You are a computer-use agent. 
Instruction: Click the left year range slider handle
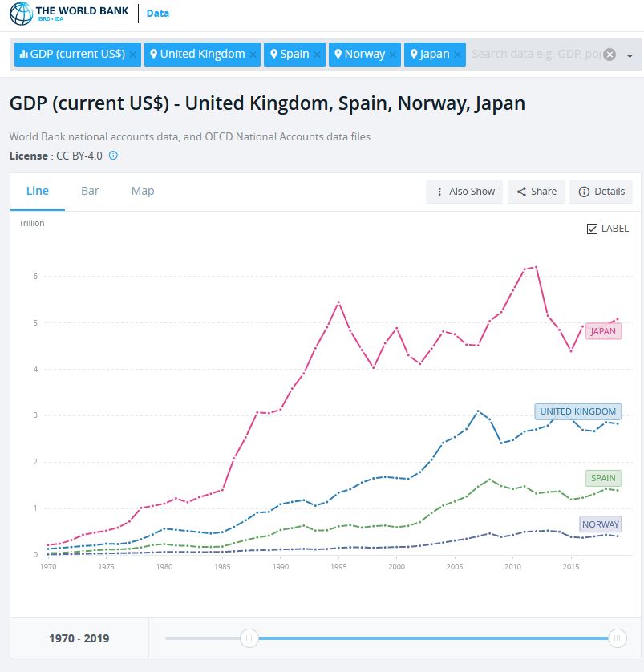pos(249,638)
